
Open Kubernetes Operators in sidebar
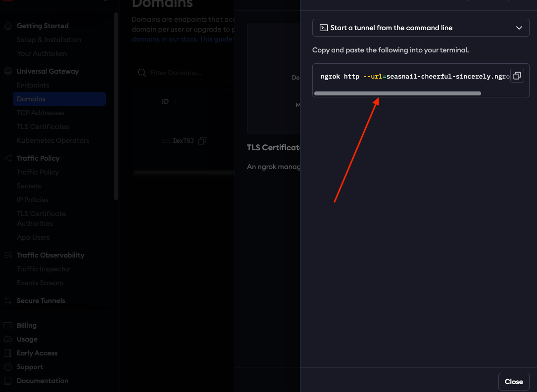pyautogui.click(x=52, y=140)
